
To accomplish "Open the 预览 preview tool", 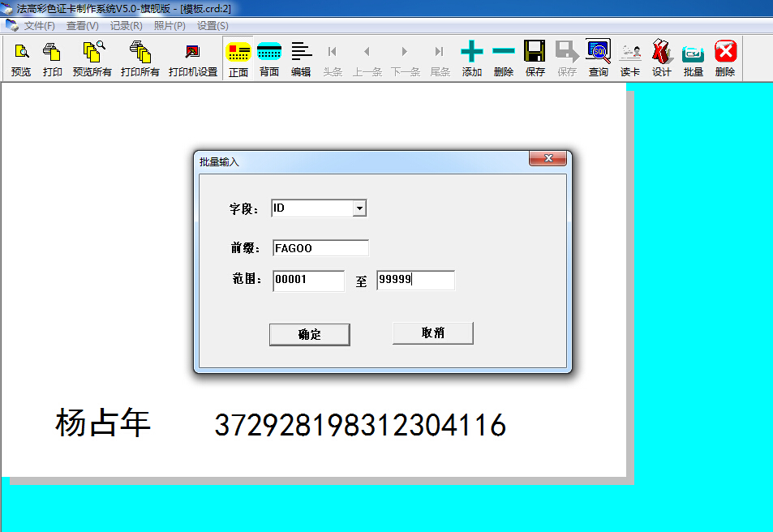I will click(21, 59).
